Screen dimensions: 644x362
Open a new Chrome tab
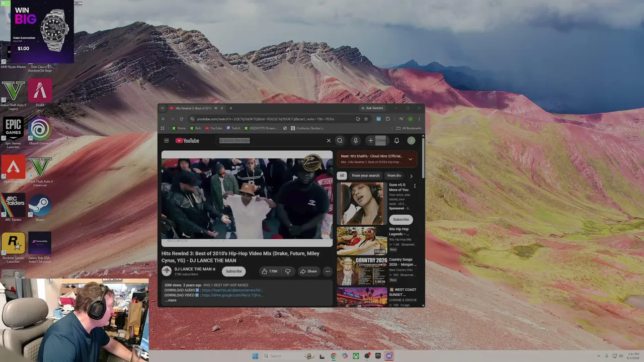[x=231, y=108]
